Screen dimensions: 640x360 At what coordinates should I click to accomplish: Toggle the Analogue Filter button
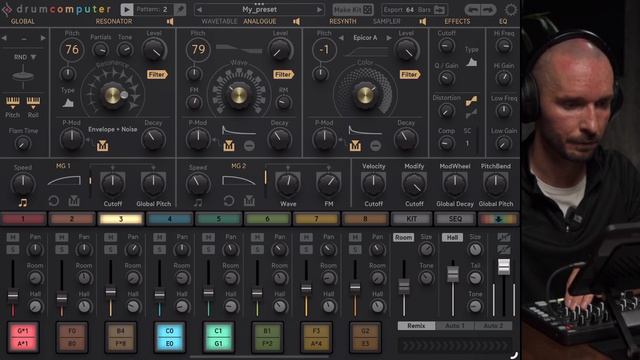[x=284, y=74]
